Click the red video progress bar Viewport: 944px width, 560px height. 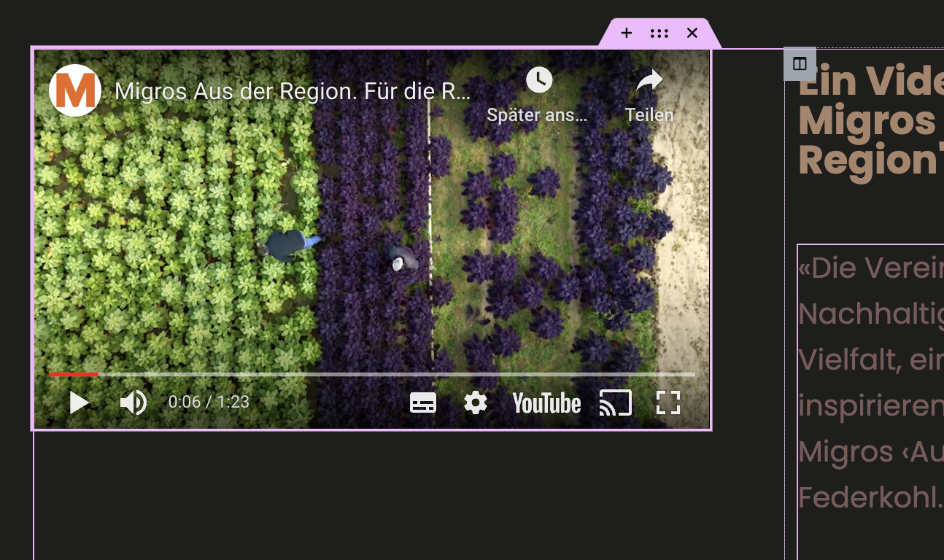[x=73, y=374]
